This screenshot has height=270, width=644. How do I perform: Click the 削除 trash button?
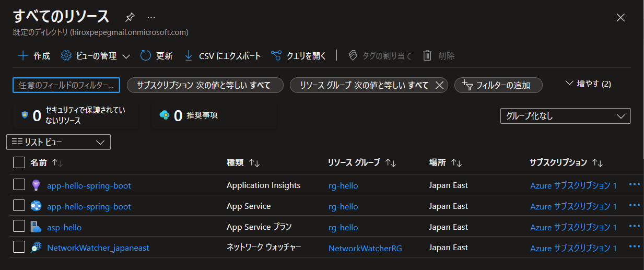pyautogui.click(x=439, y=56)
